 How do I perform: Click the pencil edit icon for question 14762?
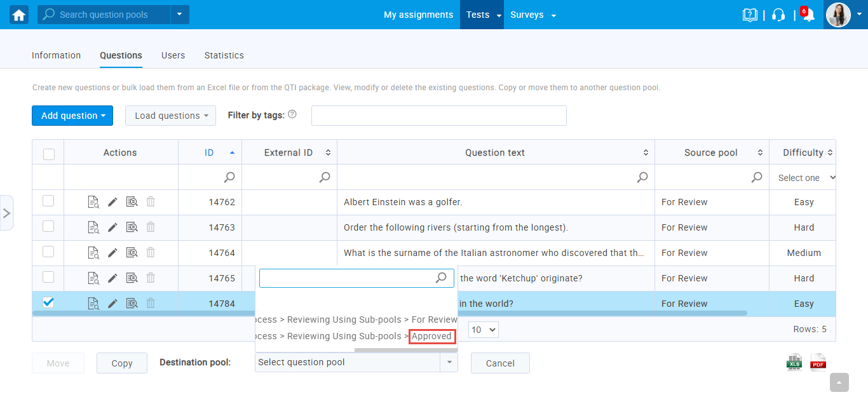(112, 202)
